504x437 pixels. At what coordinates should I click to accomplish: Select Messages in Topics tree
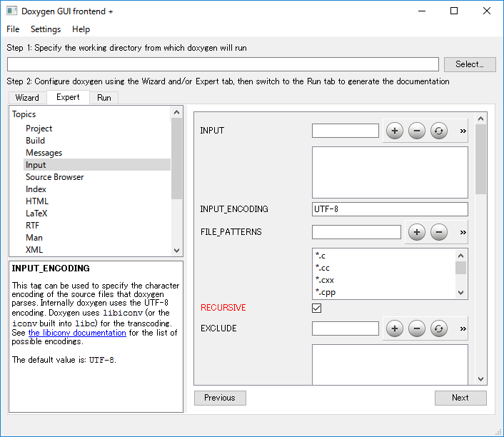click(x=44, y=153)
